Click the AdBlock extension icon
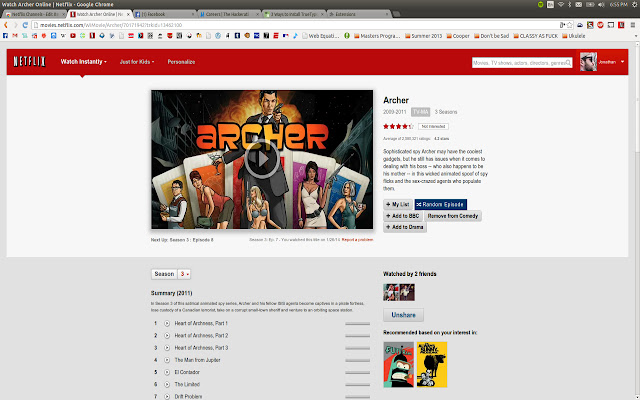Image resolution: width=640 pixels, height=400 pixels. pyautogui.click(x=600, y=25)
